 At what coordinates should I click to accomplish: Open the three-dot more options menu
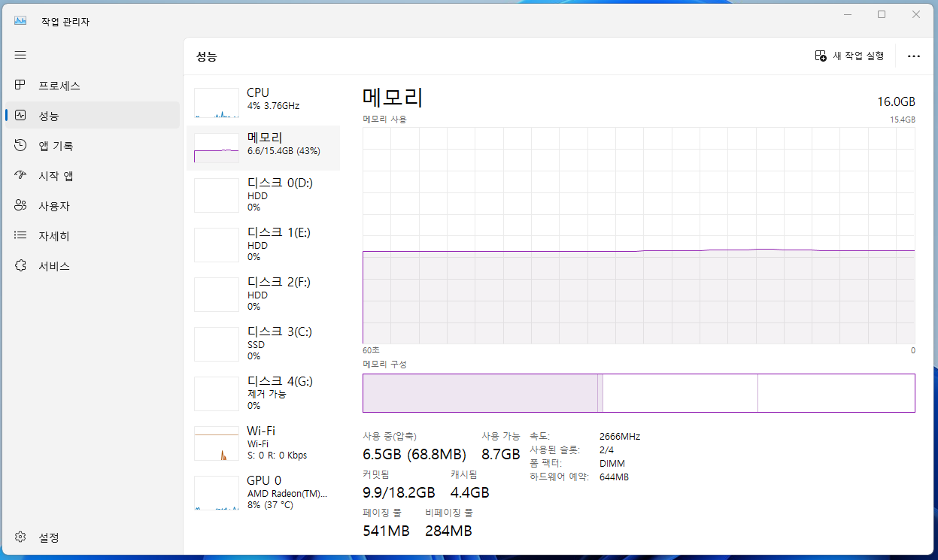(x=913, y=56)
